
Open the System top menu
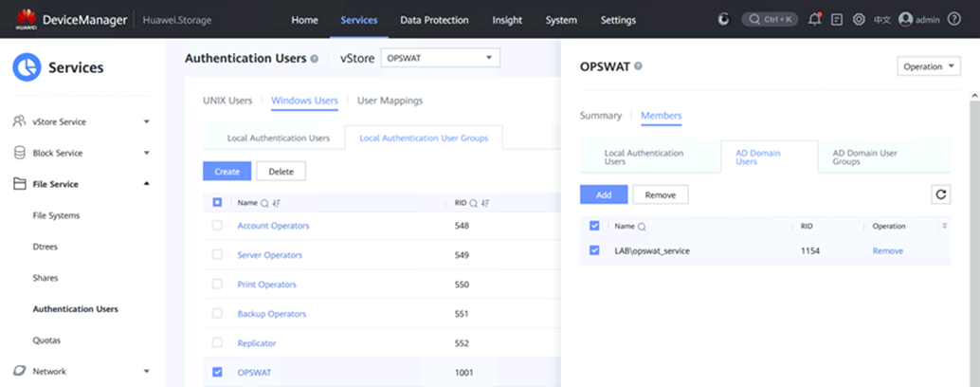[561, 20]
